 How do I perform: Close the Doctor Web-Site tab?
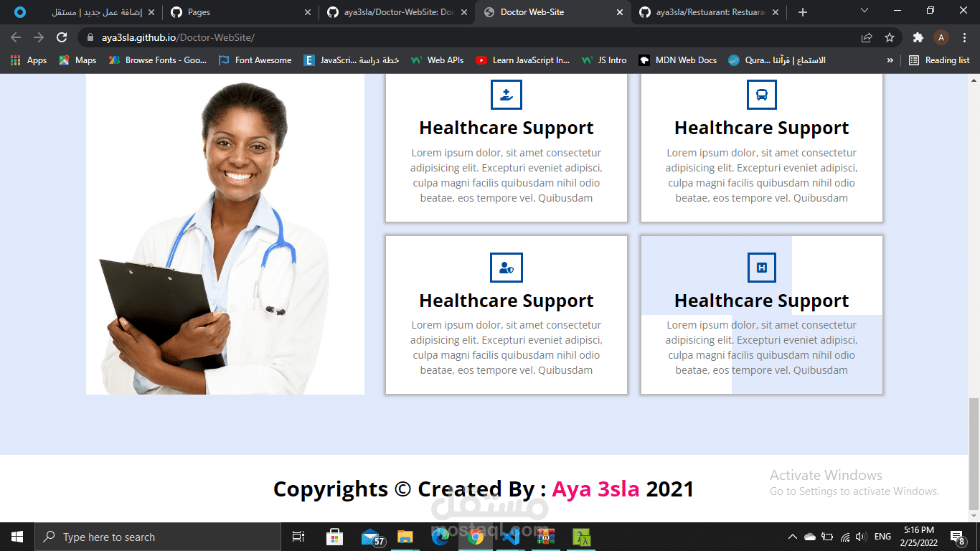(620, 12)
